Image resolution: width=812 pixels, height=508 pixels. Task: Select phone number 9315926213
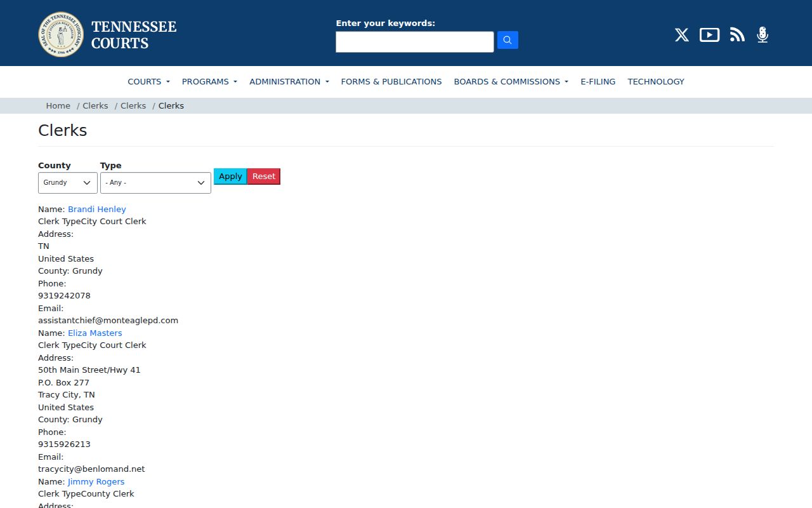click(64, 444)
